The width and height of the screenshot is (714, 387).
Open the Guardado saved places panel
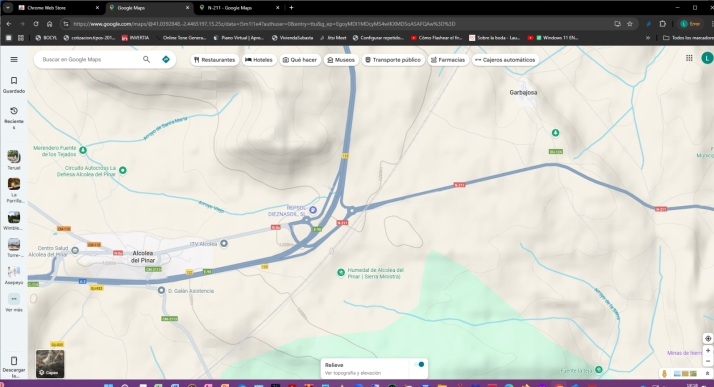[x=14, y=85]
